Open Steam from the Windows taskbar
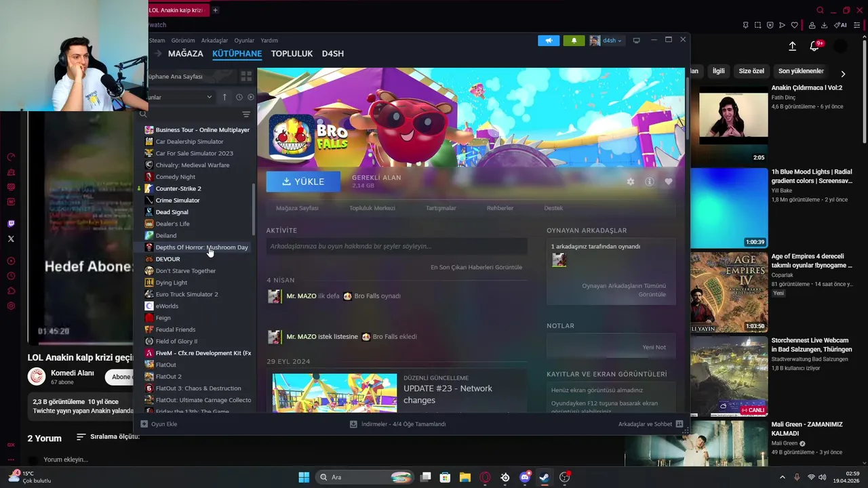 pos(545,477)
